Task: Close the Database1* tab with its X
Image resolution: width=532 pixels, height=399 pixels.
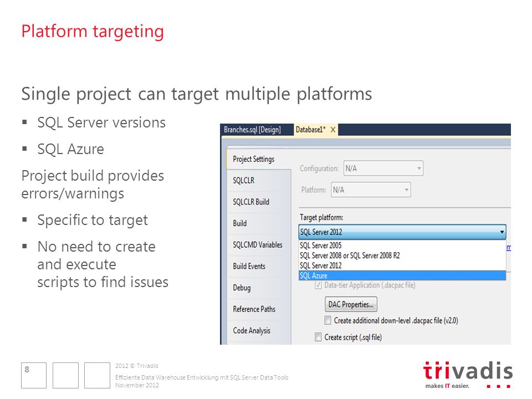Action: pyautogui.click(x=333, y=130)
